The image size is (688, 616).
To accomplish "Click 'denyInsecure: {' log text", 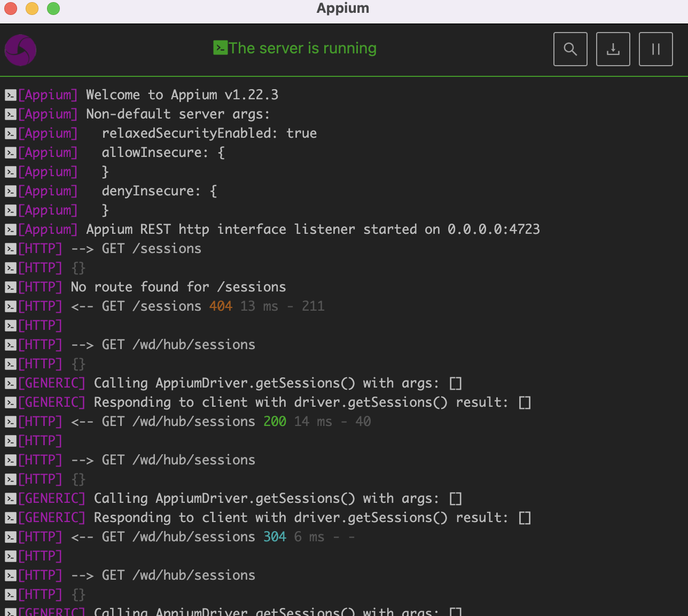I will tap(159, 191).
